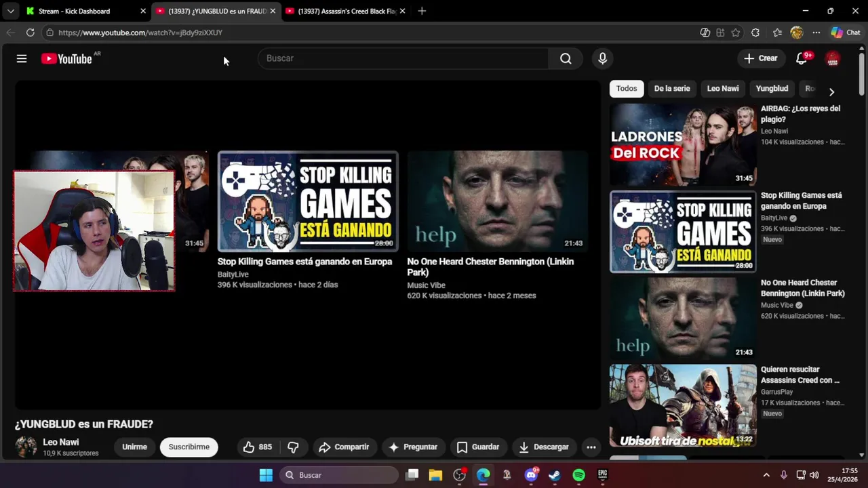Open the Windows Start menu
868x488 pixels.
266,475
